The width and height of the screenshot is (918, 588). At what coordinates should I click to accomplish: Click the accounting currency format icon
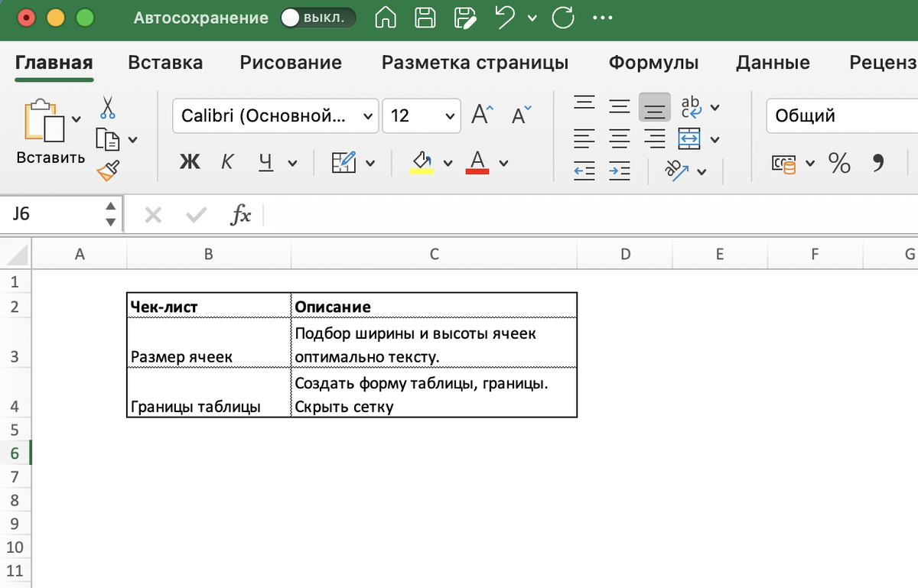[x=784, y=163]
